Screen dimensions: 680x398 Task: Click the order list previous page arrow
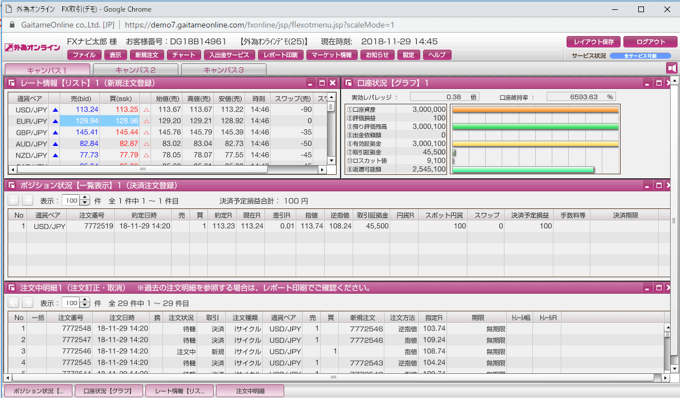coord(13,303)
